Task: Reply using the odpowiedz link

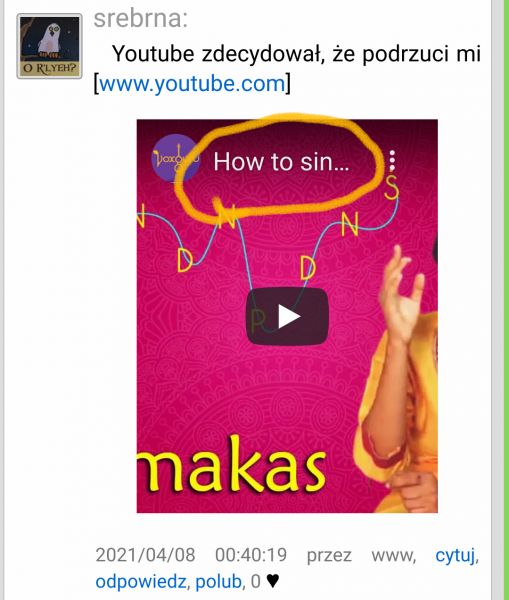Action: point(140,582)
